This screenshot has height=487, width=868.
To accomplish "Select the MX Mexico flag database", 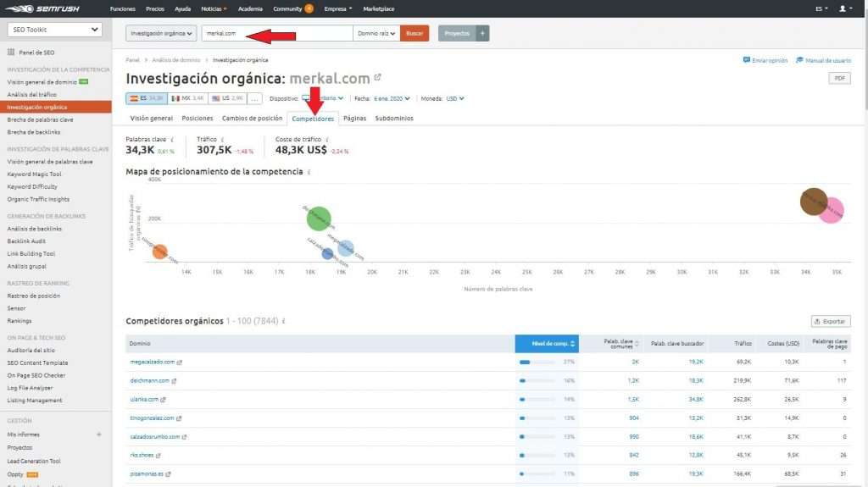I will point(187,98).
